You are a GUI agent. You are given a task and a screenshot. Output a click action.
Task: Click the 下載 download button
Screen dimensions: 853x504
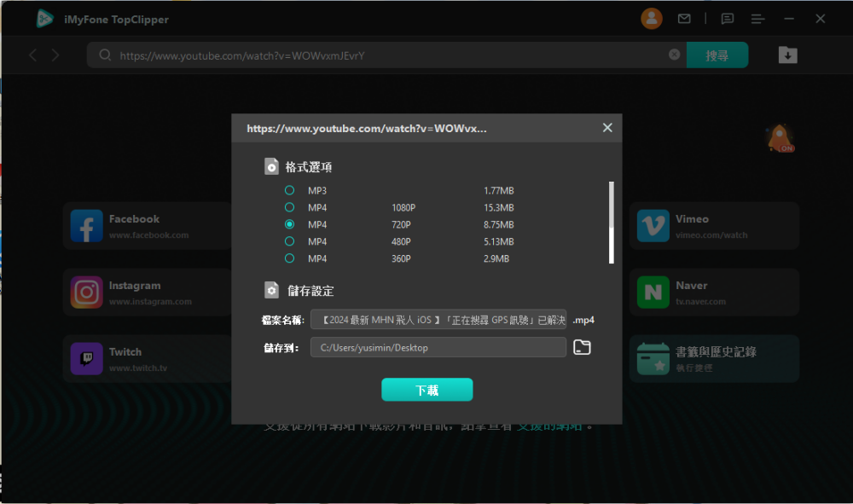(x=427, y=390)
